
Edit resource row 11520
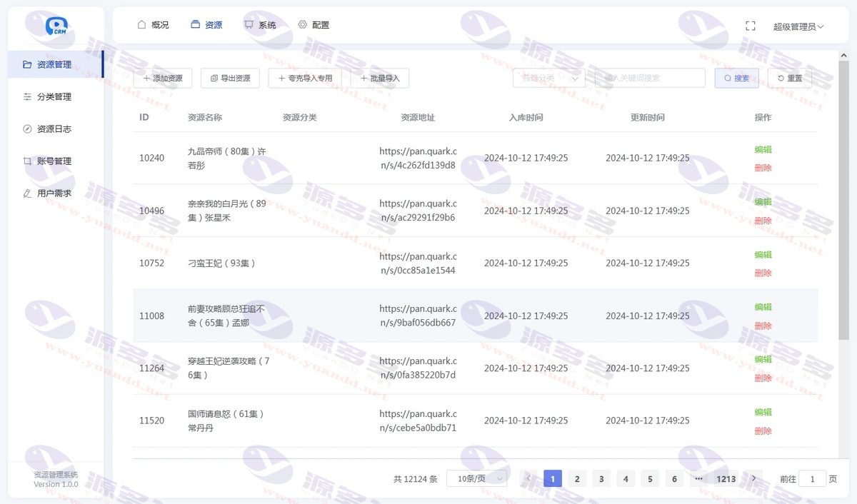763,412
